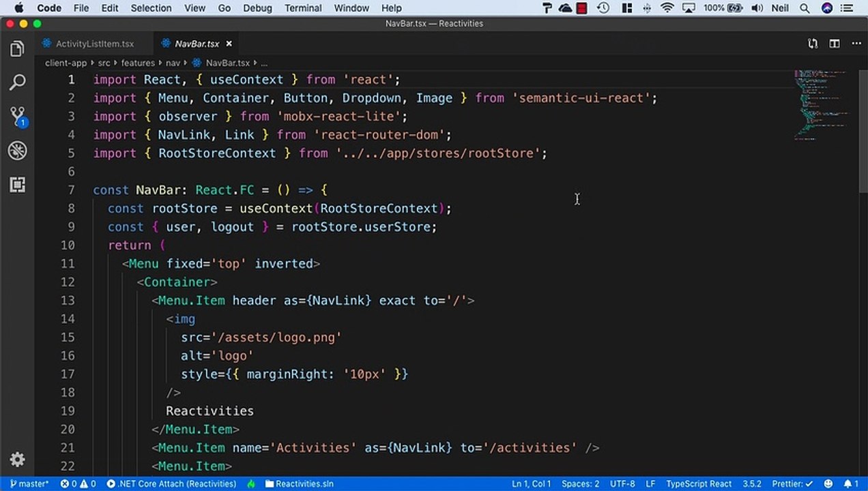Open notifications bell in status bar

click(852, 484)
